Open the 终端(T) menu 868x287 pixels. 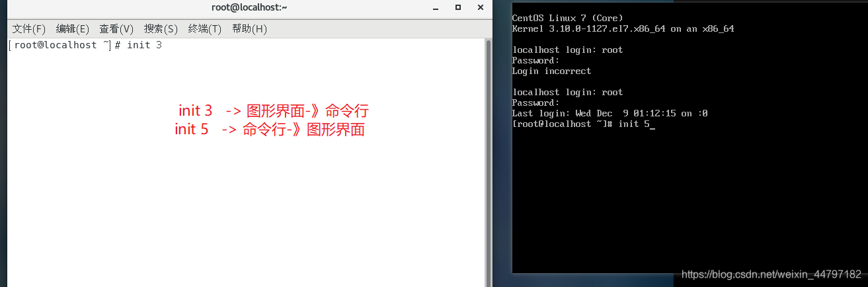point(205,29)
